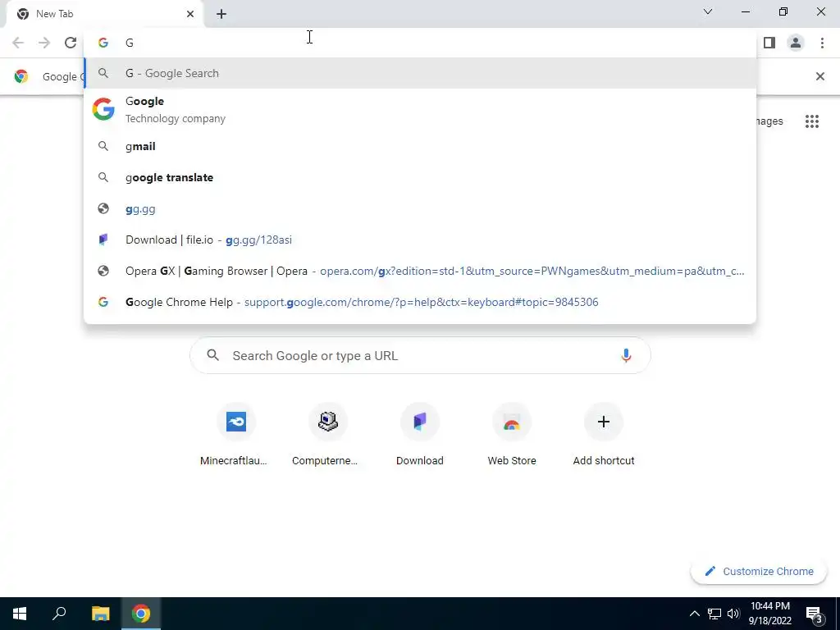
Task: Open the Computerne... shortcut
Action: pos(328,435)
